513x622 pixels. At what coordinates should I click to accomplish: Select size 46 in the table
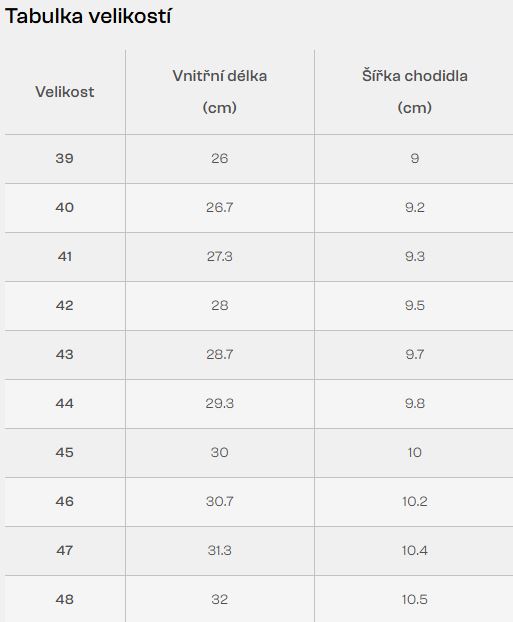point(65,501)
